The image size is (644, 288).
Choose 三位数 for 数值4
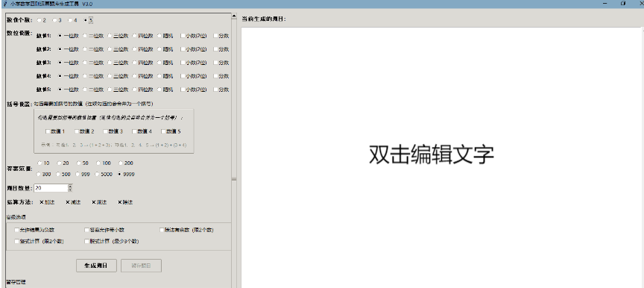tap(110, 76)
